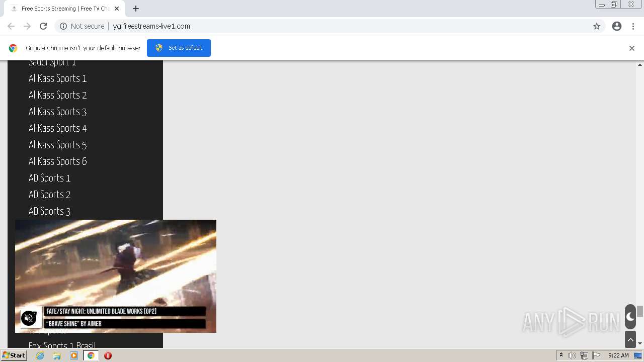Click the taskbar clock showing 9:22 AM
644x362 pixels.
618,355
